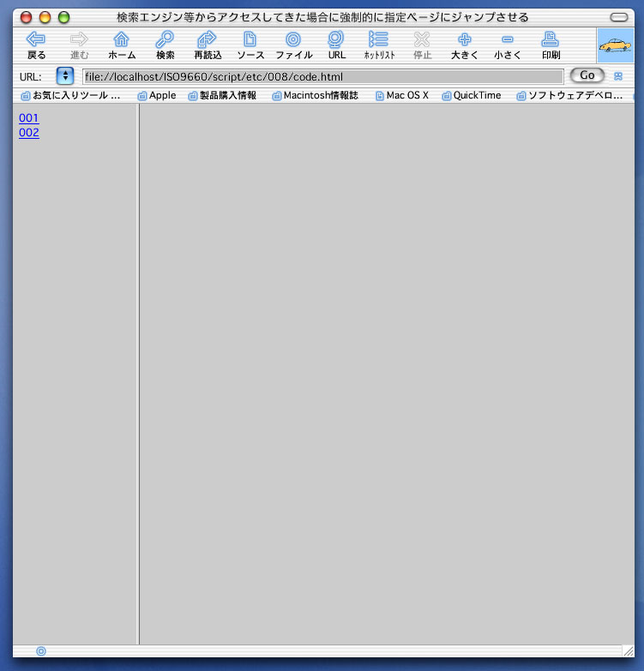Open the ホーム home page icon

click(x=122, y=39)
